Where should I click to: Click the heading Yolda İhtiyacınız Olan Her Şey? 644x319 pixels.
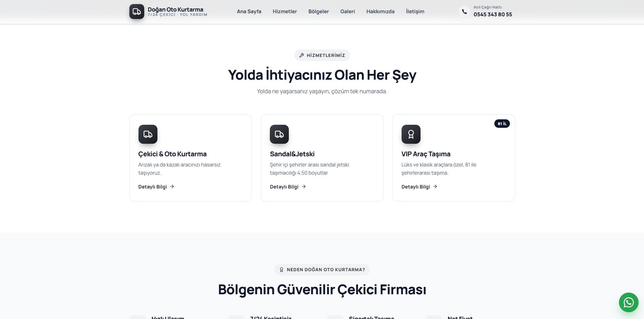pos(322,75)
